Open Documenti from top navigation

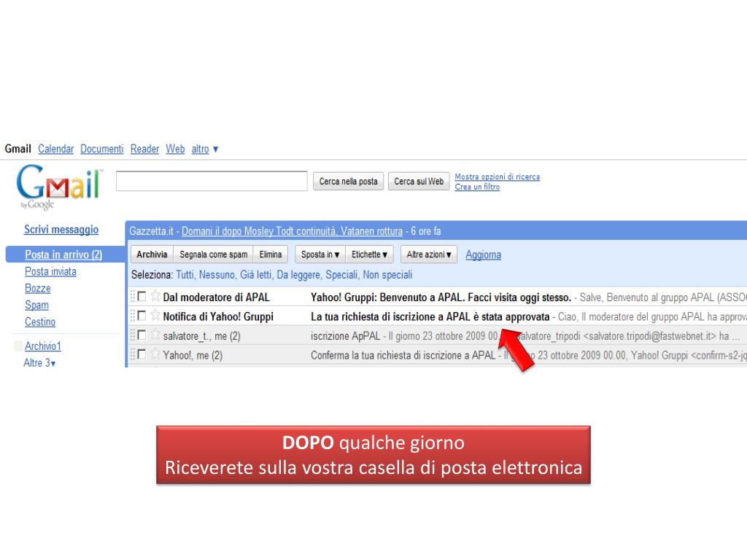click(x=101, y=149)
